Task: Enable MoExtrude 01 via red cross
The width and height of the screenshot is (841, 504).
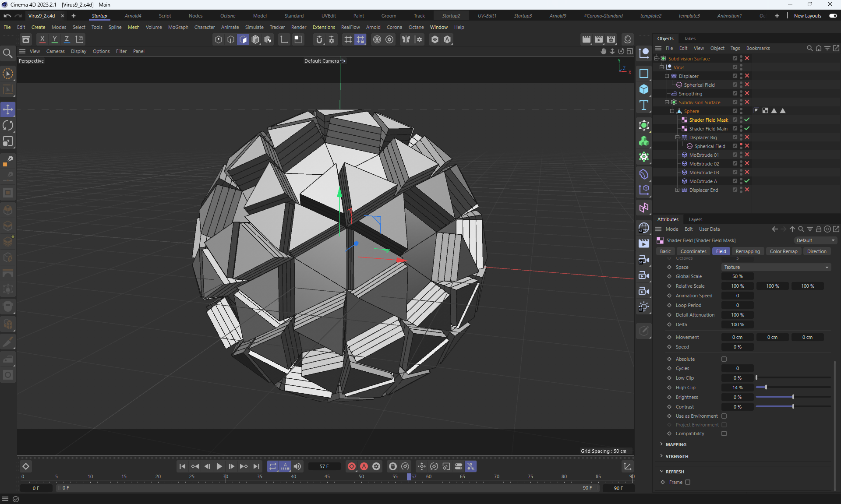Action: (747, 155)
